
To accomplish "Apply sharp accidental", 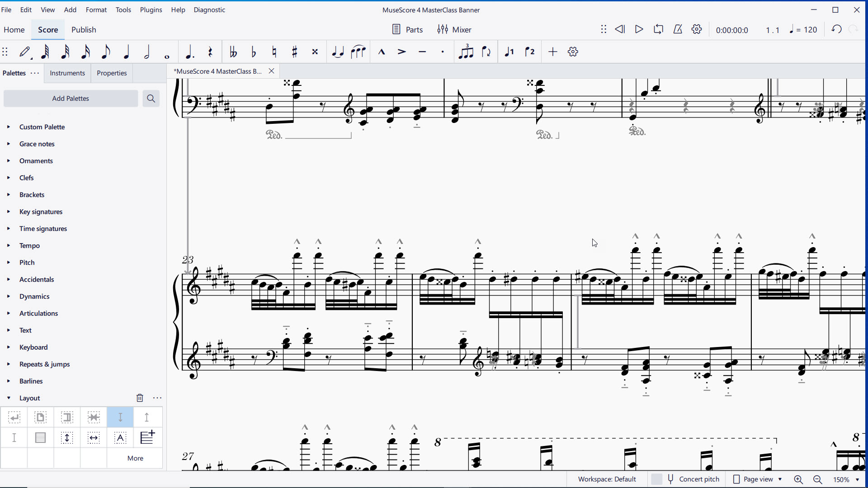I will [x=295, y=52].
